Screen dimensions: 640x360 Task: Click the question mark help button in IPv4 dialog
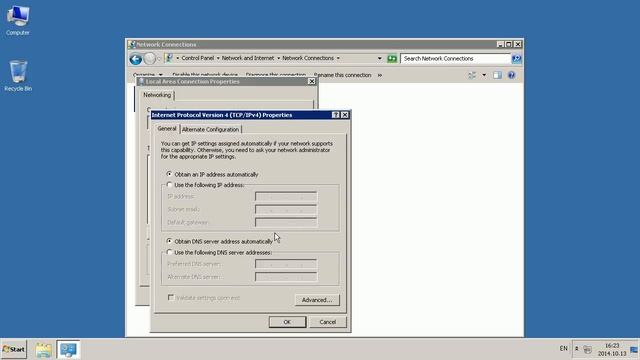[336, 115]
